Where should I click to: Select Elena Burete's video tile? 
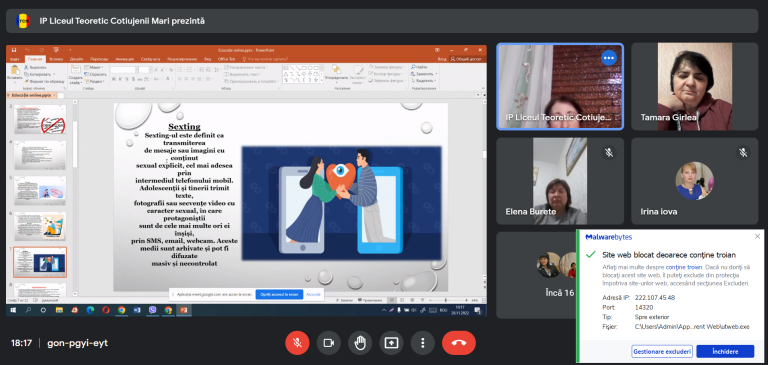pyautogui.click(x=560, y=181)
